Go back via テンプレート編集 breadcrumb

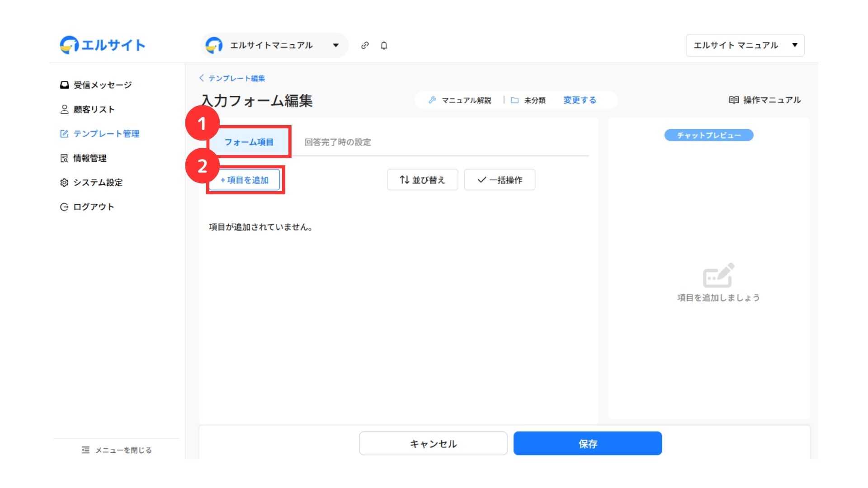click(x=232, y=78)
